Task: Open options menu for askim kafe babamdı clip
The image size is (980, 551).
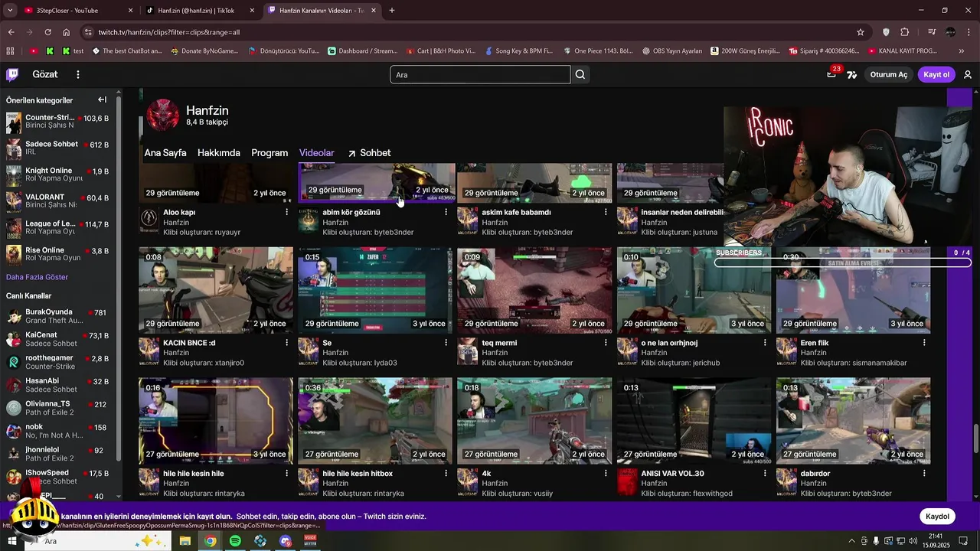Action: pos(605,212)
